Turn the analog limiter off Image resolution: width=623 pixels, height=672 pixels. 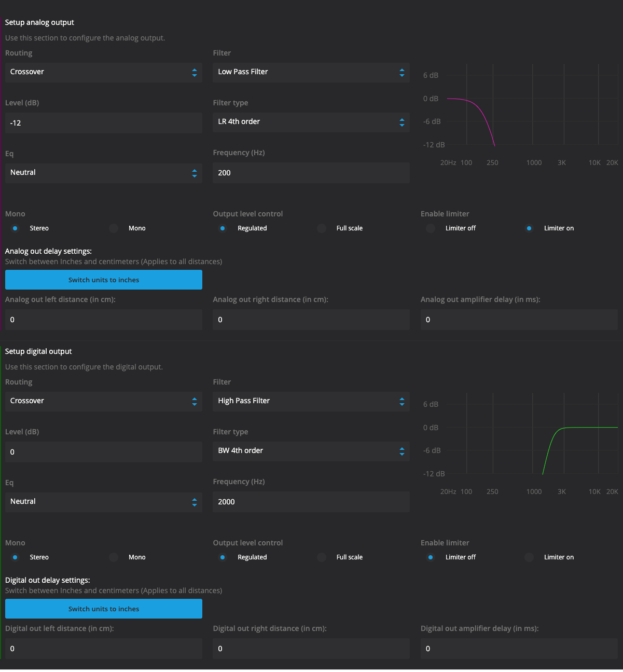(431, 228)
